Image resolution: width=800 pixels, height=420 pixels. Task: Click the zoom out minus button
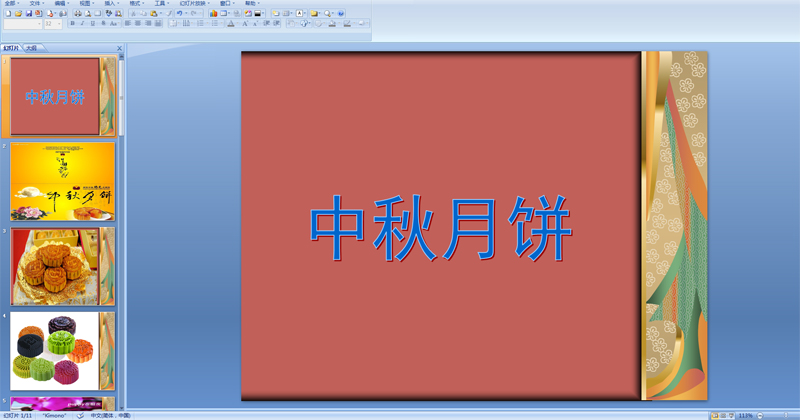(760, 416)
